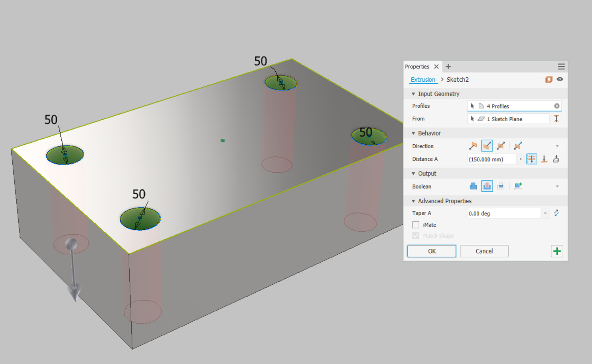Open the Properties panel hamburger menu

click(561, 67)
